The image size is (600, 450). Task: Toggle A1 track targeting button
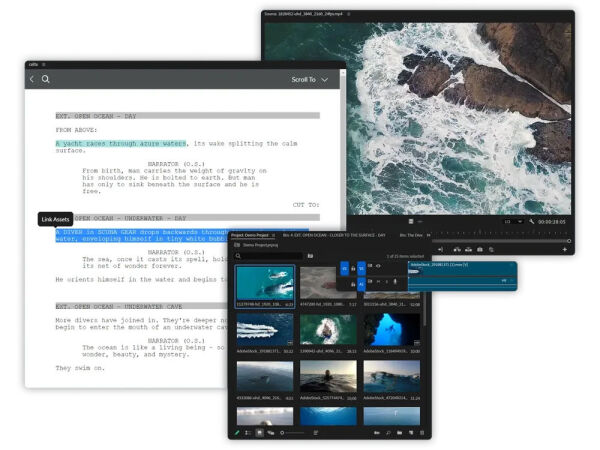point(361,284)
